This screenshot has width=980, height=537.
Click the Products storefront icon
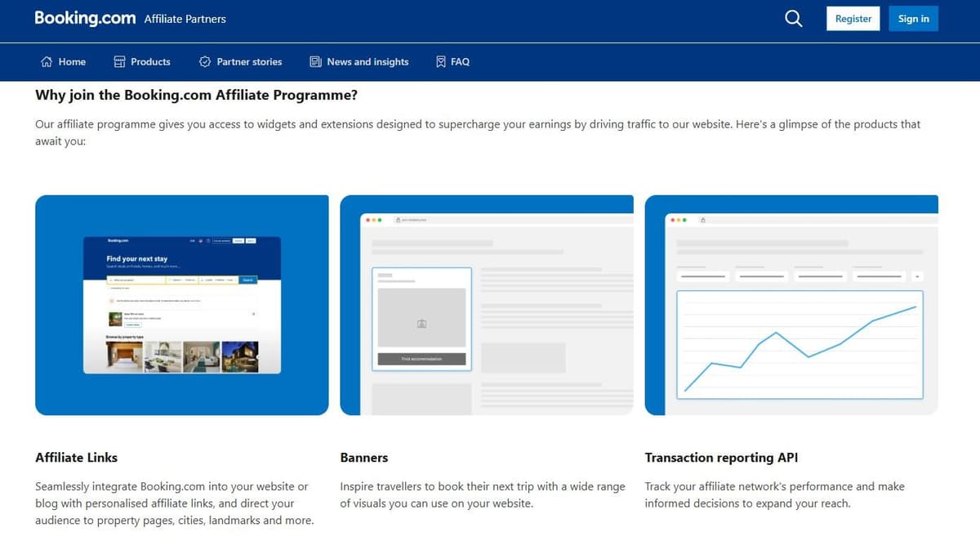click(x=119, y=61)
